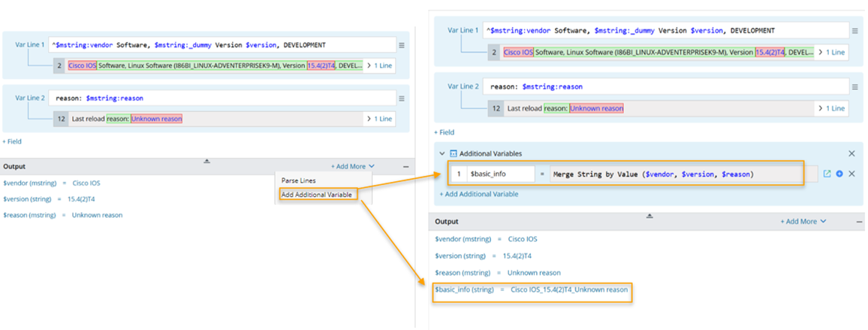Click '+ Field' link in left panel
The width and height of the screenshot is (868, 330).
pos(12,141)
